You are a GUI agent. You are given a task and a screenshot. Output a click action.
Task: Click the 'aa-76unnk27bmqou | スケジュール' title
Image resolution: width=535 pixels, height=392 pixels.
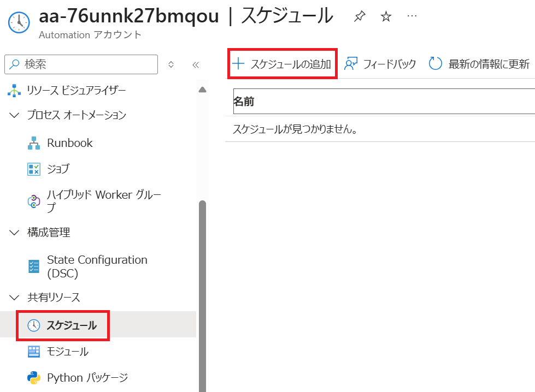186,16
